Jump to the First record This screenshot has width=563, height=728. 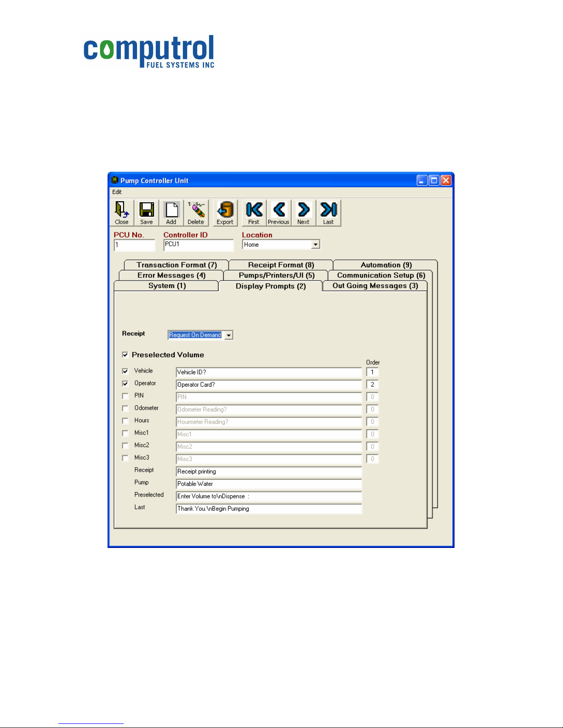pos(254,213)
